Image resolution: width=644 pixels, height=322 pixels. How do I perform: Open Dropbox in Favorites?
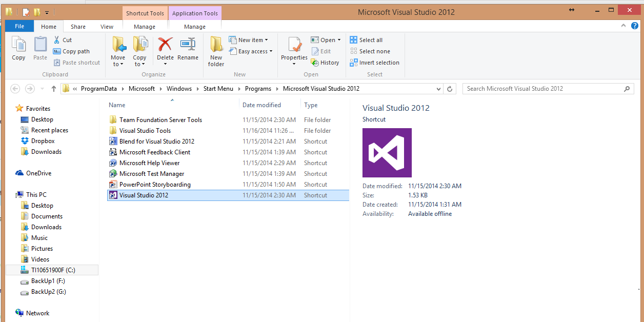37,141
